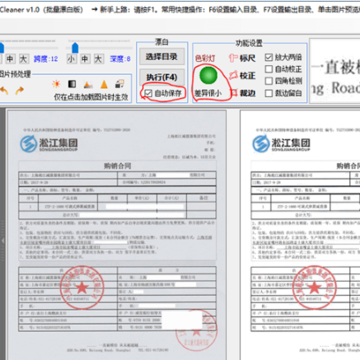Click 中 button next to 宽度:12
The image size is (360, 360).
tap(10, 59)
